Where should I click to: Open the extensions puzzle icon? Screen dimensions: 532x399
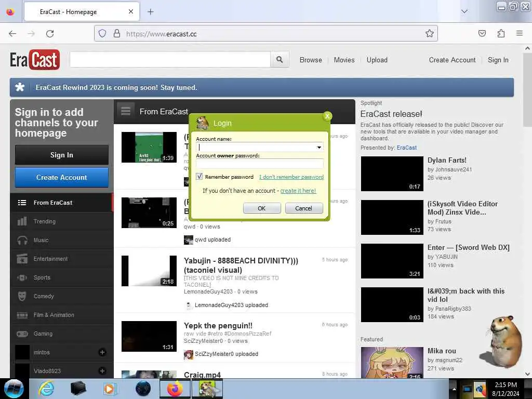pos(501,33)
